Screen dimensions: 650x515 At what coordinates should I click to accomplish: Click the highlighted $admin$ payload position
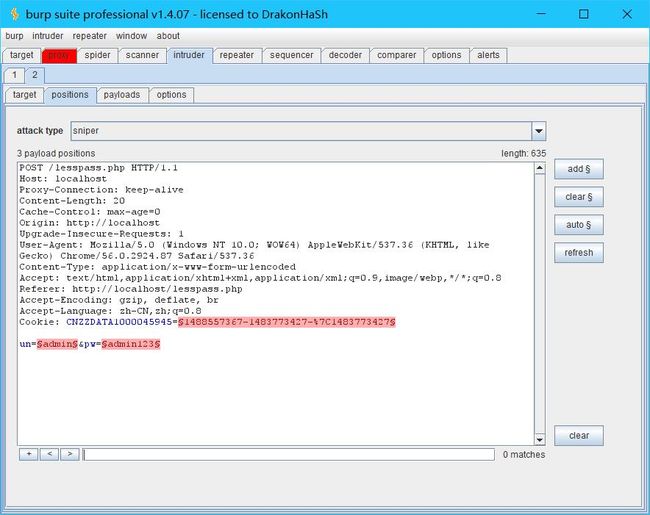(57, 344)
